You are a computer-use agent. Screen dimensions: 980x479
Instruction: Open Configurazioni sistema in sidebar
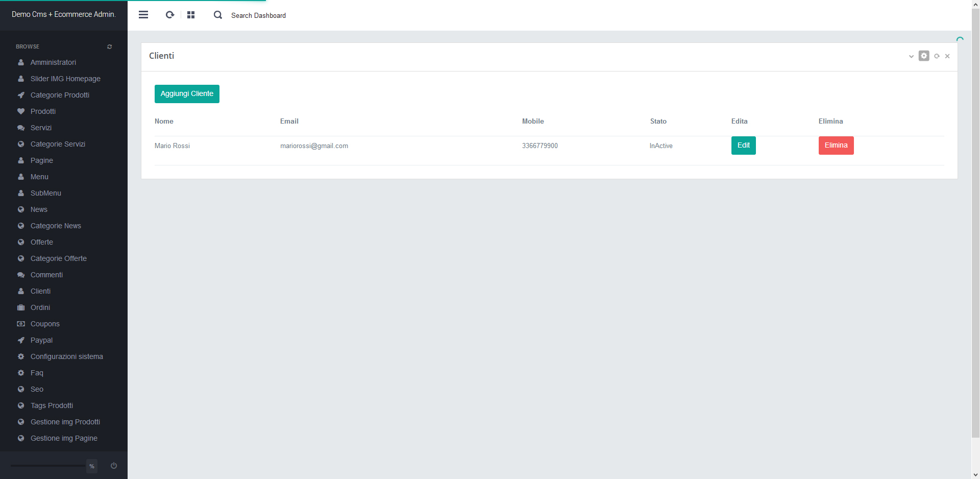pyautogui.click(x=66, y=356)
